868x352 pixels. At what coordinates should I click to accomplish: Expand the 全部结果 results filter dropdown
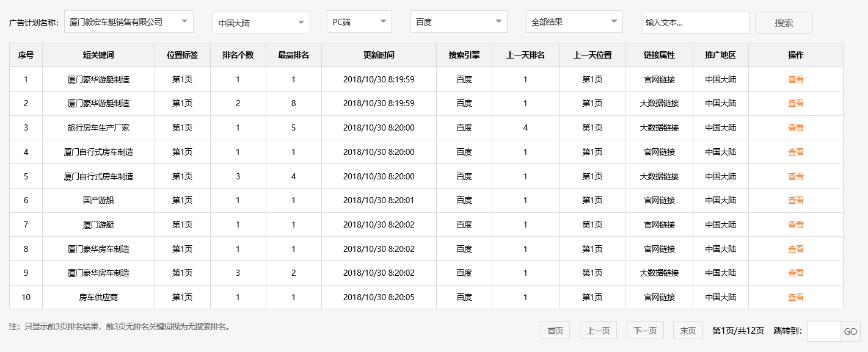(574, 21)
